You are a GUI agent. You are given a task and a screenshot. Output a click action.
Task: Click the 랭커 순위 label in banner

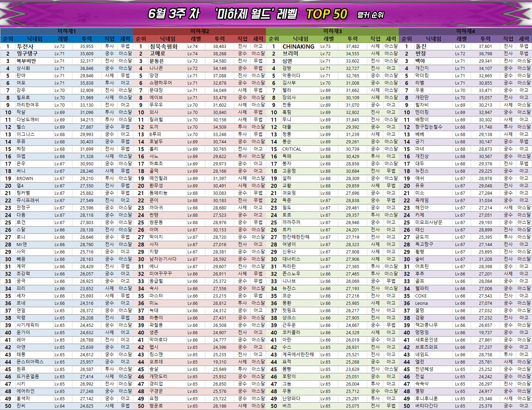tap(370, 15)
